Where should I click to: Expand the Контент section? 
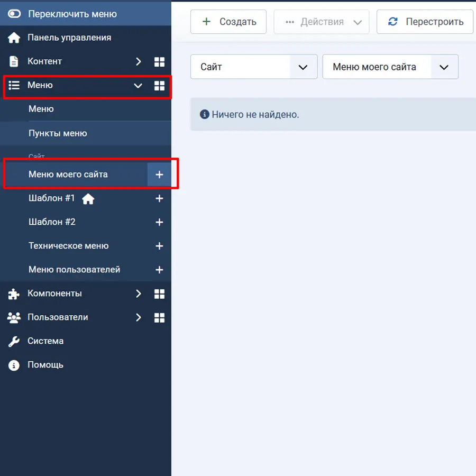(138, 62)
